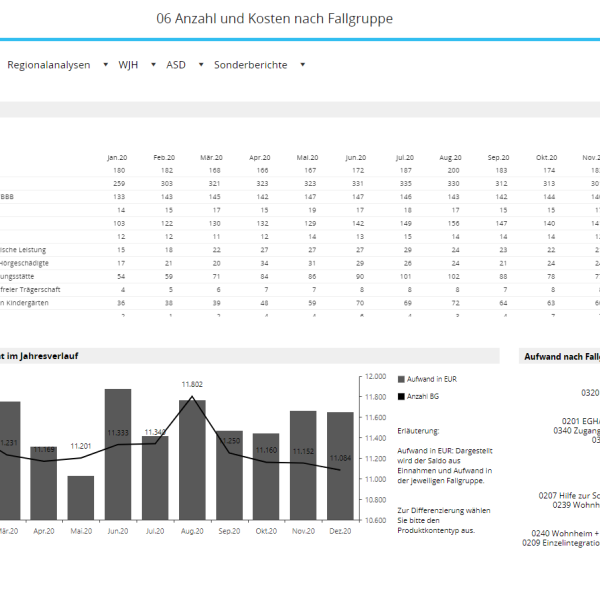Expand the WJH menu arrow
This screenshot has width=600, height=600.
[x=153, y=65]
